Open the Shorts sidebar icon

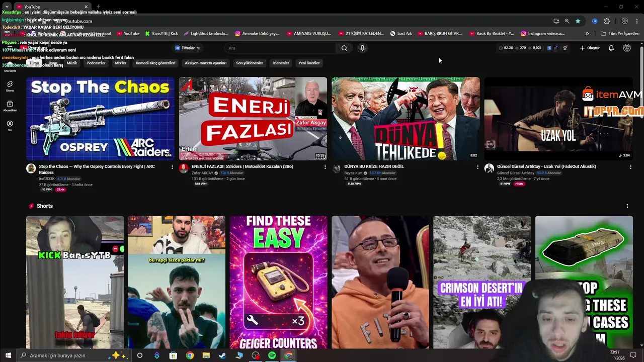coord(10,86)
